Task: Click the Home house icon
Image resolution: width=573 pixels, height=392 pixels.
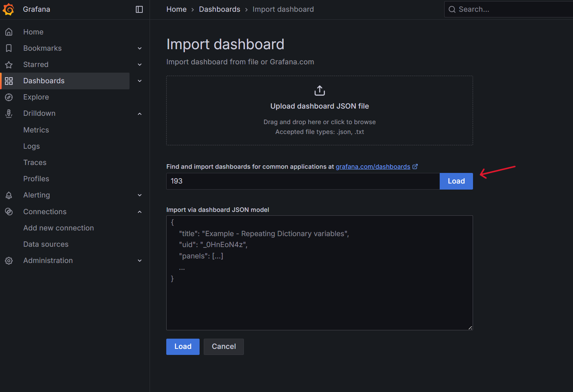Action: click(9, 32)
